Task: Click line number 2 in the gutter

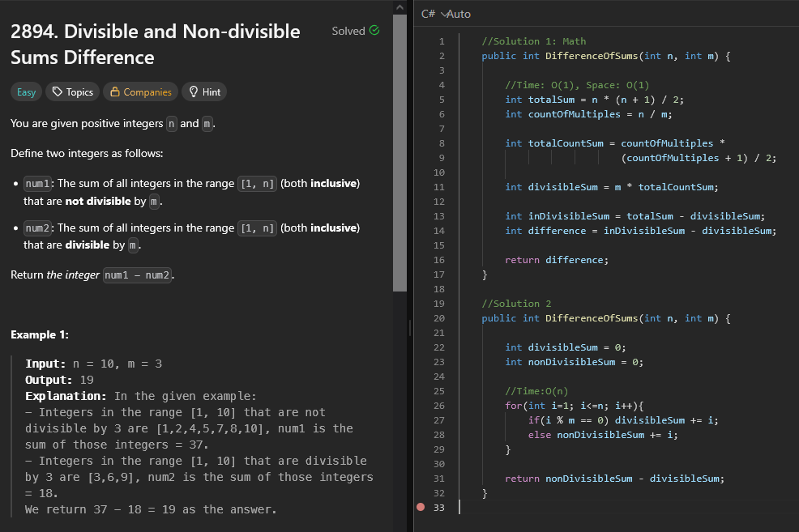Action: pos(442,56)
